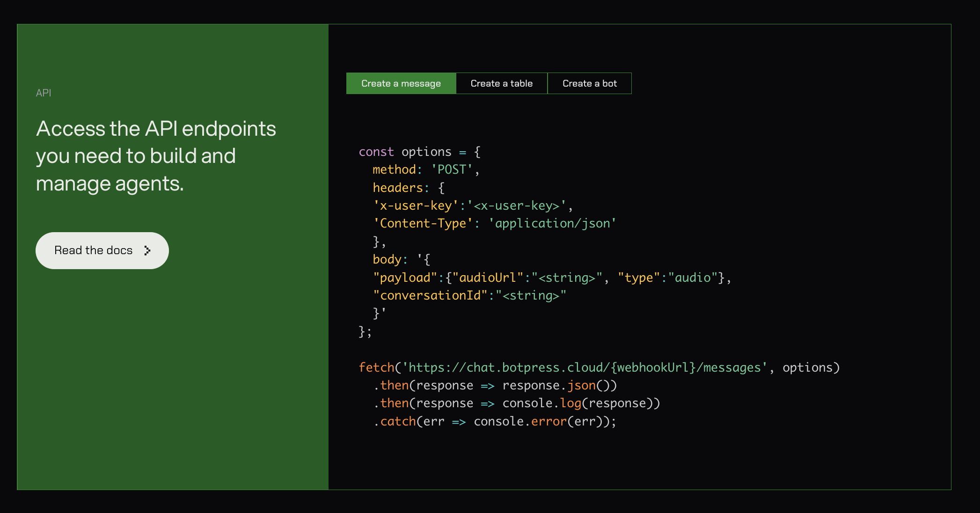
Task: Click the body property code line
Action: 401,259
